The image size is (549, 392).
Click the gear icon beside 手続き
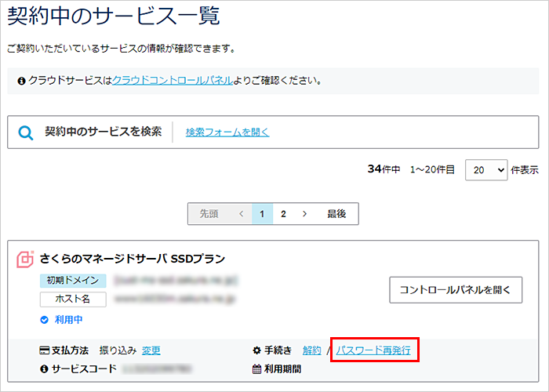point(256,350)
